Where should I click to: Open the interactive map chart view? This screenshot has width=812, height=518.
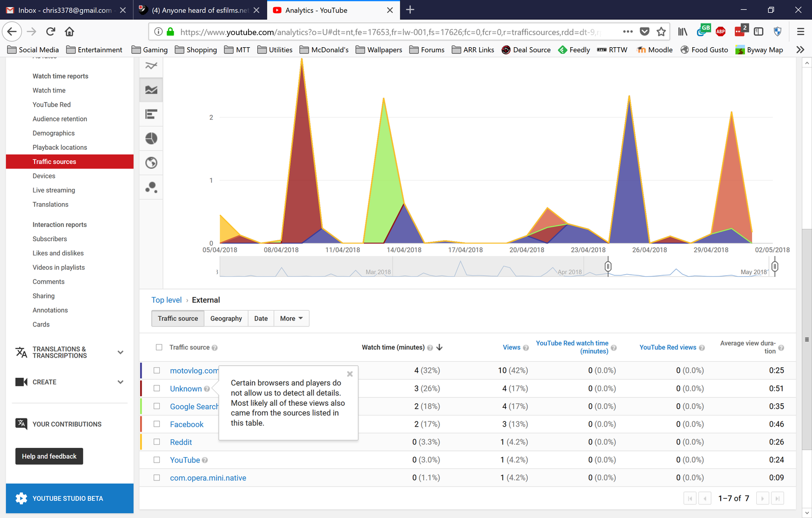pos(151,163)
